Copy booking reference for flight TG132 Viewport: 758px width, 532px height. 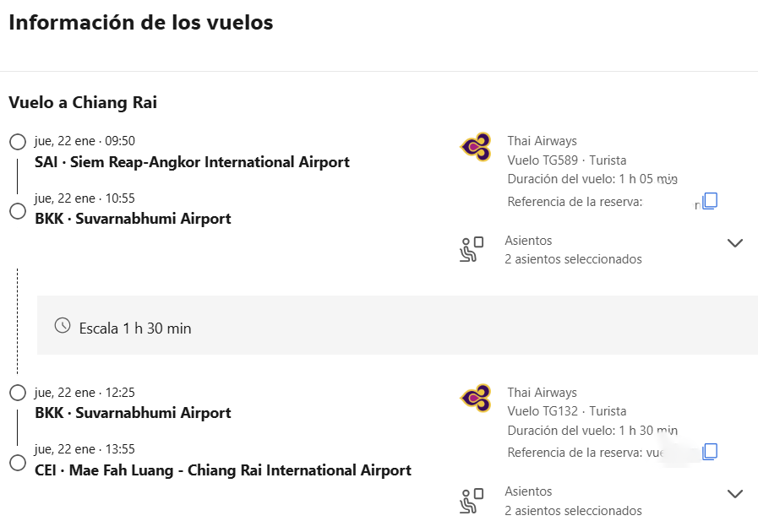[x=710, y=452]
